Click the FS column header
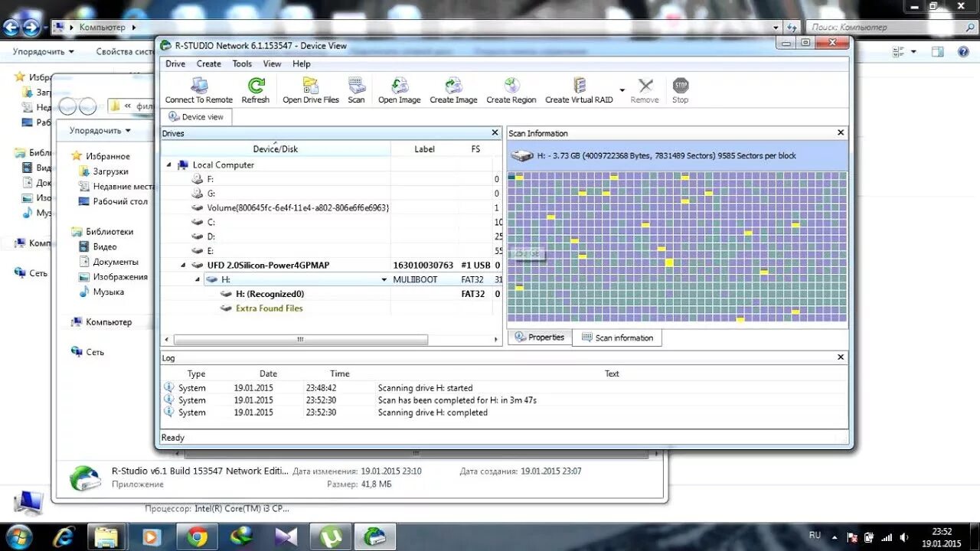Screen dimensions: 980x551 click(x=475, y=149)
